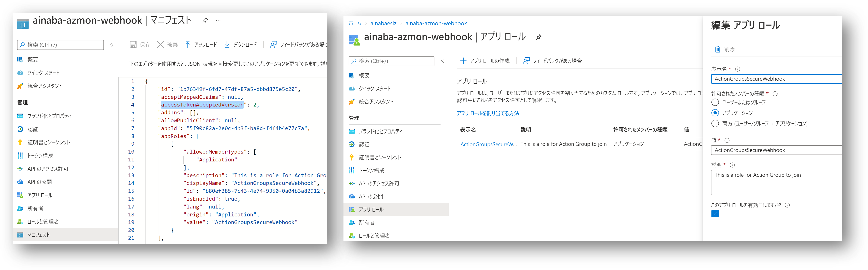Viewport: 868px width, 270px height.
Task: Click displayName line in JSON editor
Action: (x=251, y=183)
